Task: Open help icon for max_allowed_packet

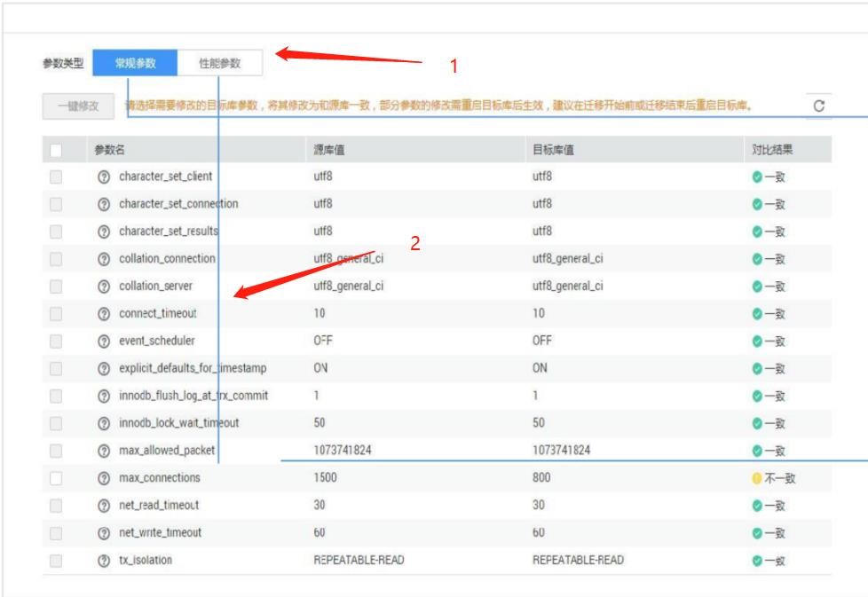Action: click(x=104, y=451)
